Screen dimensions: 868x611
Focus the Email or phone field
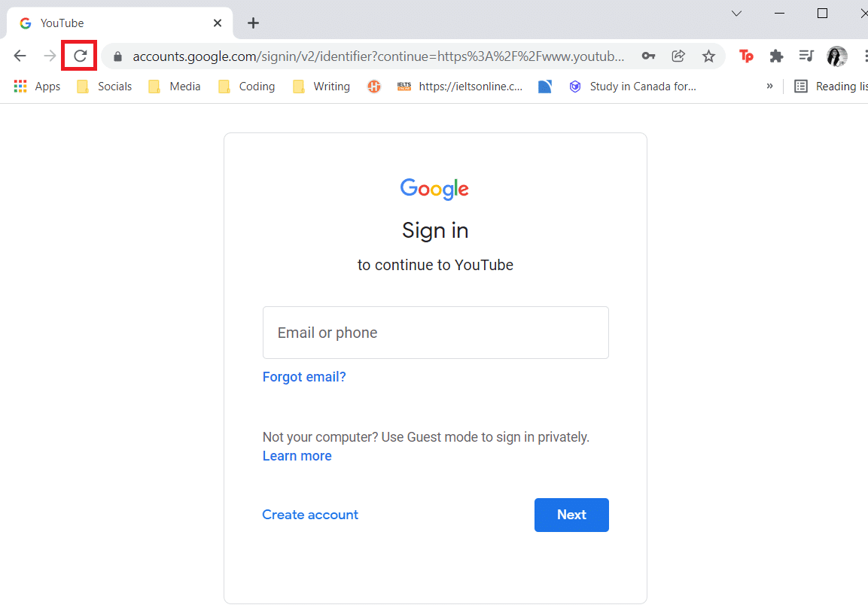pyautogui.click(x=436, y=333)
